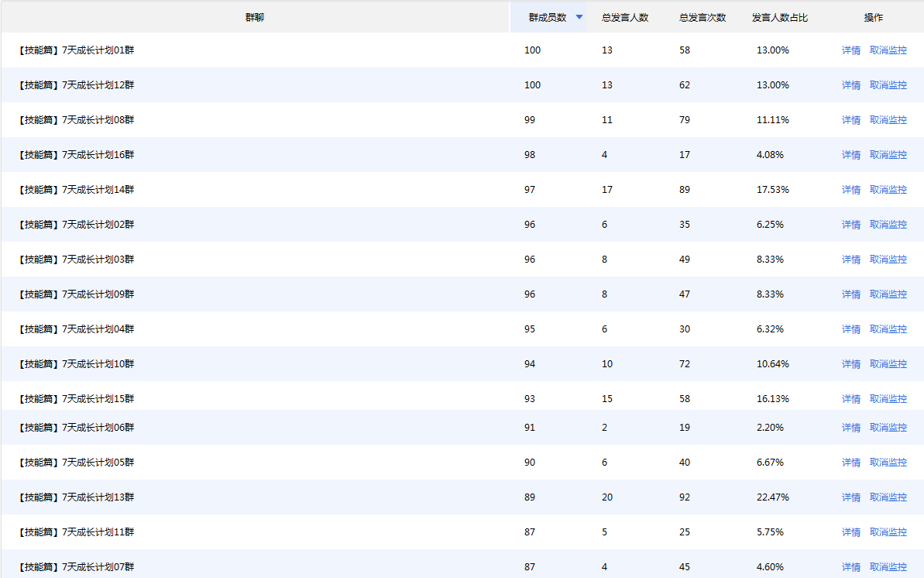View 详情 of 7天成长计划09群
The width and height of the screenshot is (924, 578).
click(851, 294)
